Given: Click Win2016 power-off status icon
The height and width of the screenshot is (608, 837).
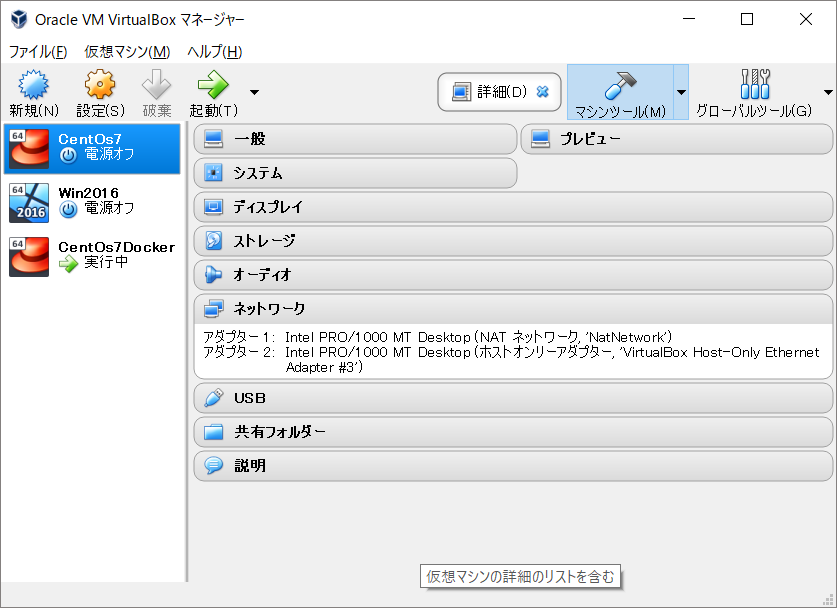Looking at the screenshot, I should pos(68,209).
